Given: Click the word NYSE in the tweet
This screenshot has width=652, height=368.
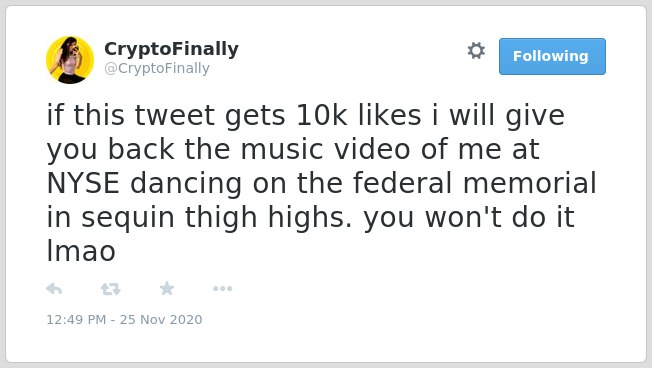Looking at the screenshot, I should click(x=83, y=183).
